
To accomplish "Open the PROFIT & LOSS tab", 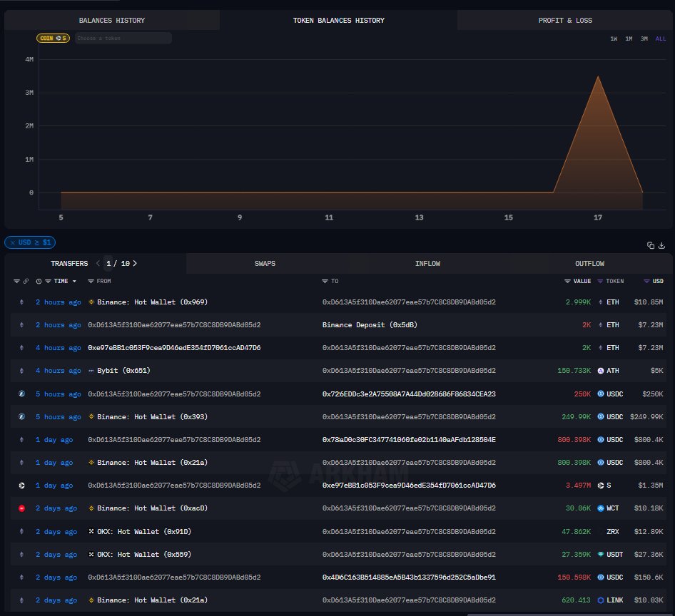I will point(565,20).
